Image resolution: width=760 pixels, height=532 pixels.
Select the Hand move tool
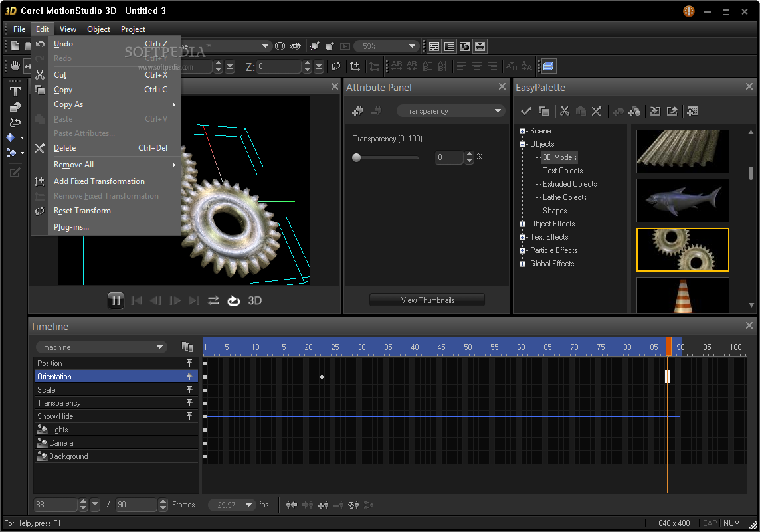[x=15, y=66]
